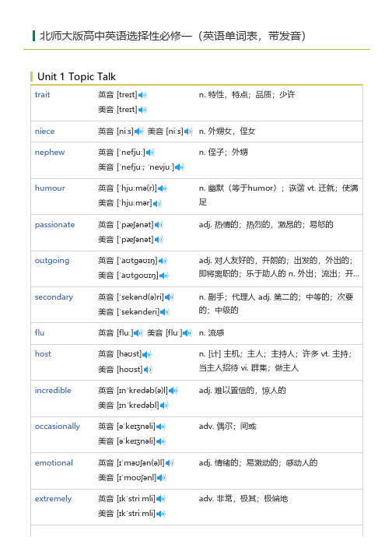Play British audio icon for outgoing
The width and height of the screenshot is (392, 555).
163,261
